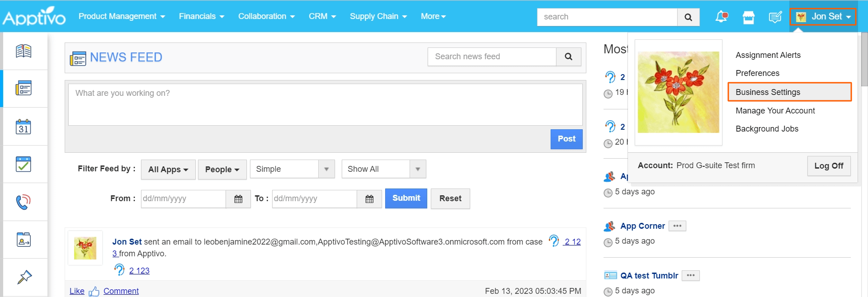Select Business Settings from user menu
868x297 pixels.
[x=768, y=92]
